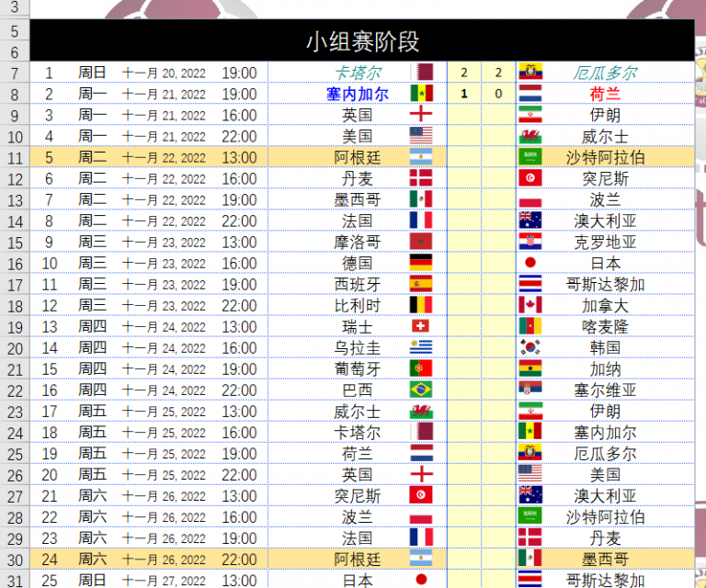Select the Serbia flag beside 塞尔维亚
The image size is (706, 588).
point(530,390)
